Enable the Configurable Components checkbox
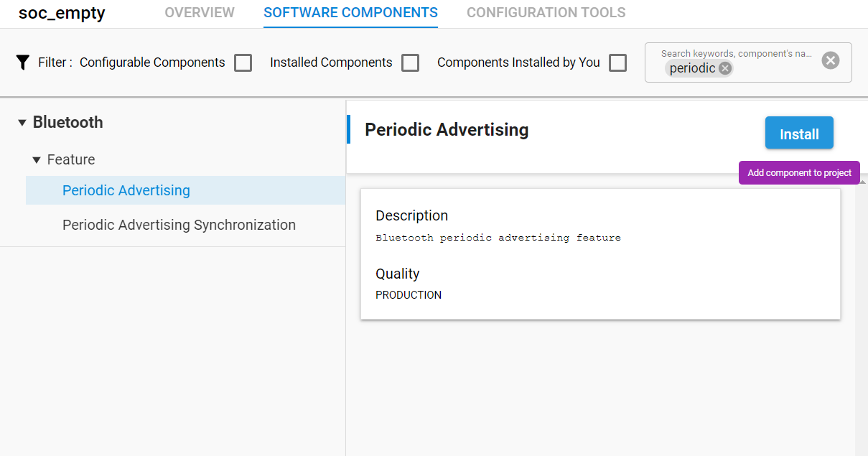868x456 pixels. (x=243, y=62)
